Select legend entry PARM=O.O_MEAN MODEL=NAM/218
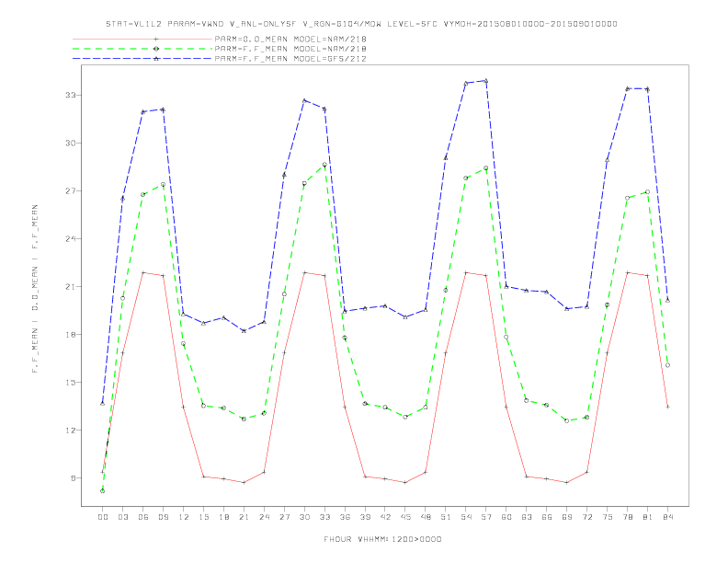The height and width of the screenshot is (563, 728). [290, 39]
